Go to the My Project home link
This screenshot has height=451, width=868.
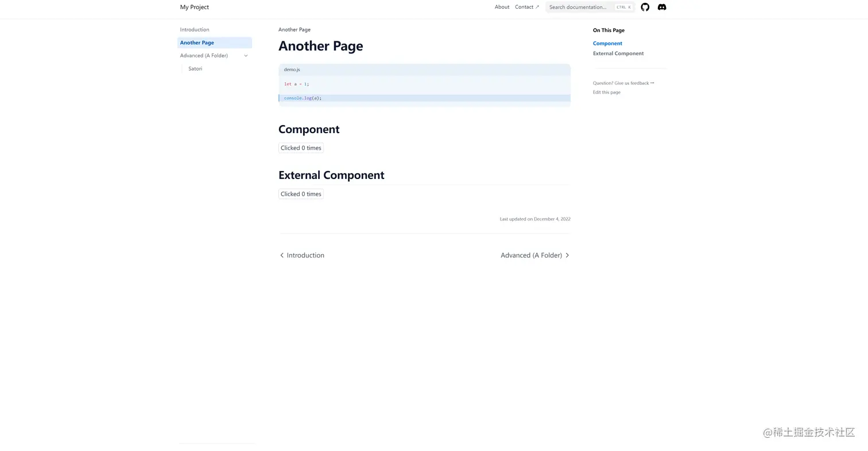[195, 7]
